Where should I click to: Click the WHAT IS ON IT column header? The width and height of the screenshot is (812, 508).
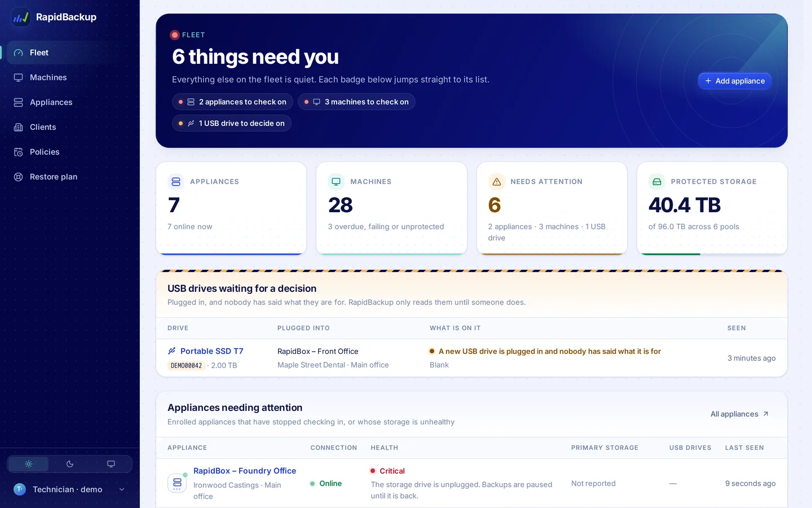[455, 328]
